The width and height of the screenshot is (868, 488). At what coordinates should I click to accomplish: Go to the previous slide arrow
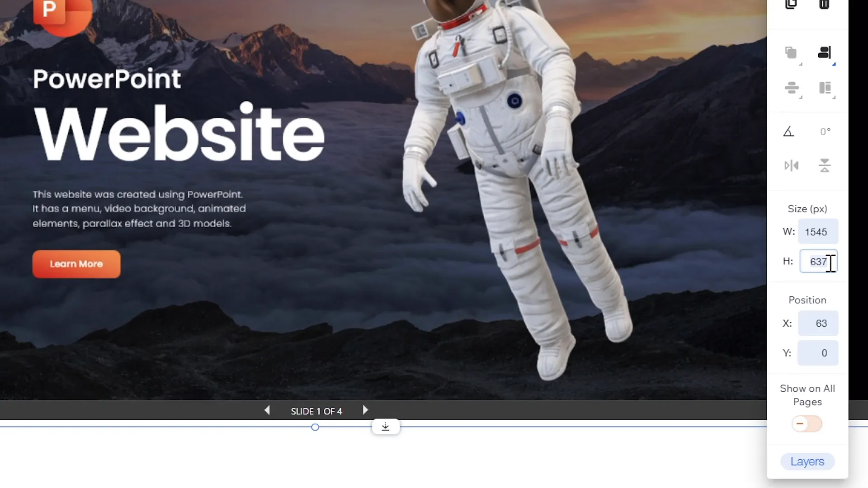[267, 410]
